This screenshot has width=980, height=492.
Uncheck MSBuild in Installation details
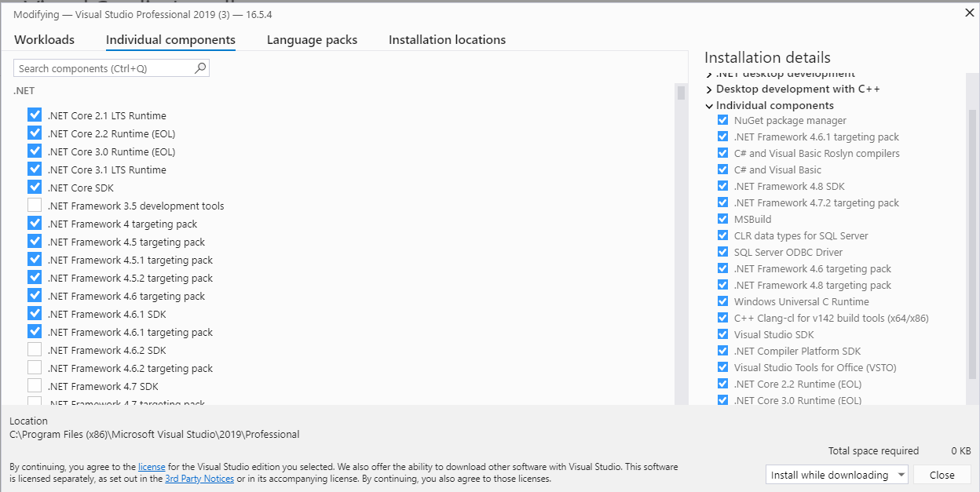click(x=722, y=218)
